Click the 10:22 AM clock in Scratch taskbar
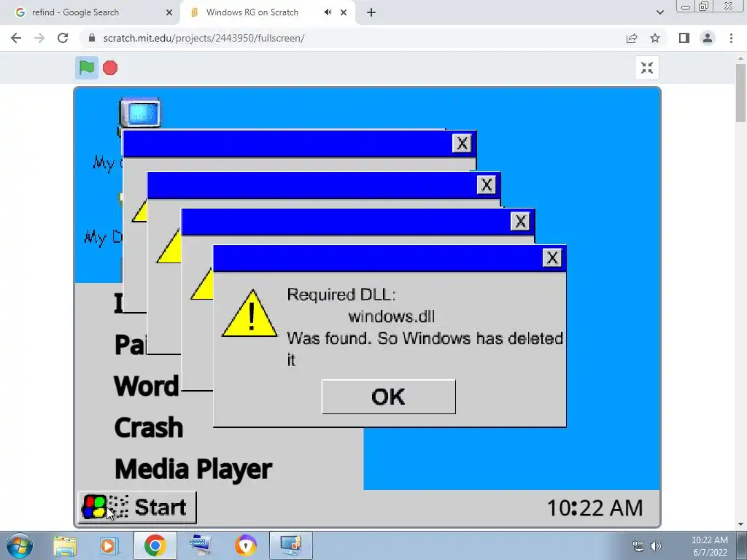 pos(595,508)
